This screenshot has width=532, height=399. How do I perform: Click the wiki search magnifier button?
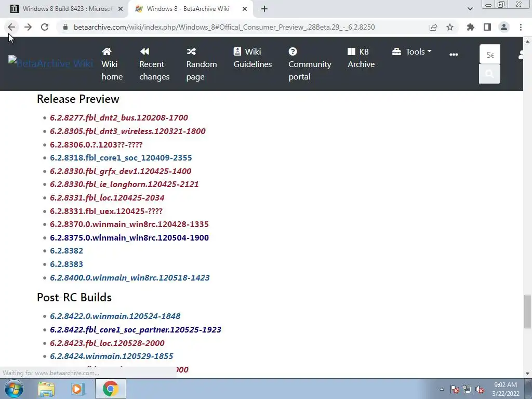pyautogui.click(x=489, y=74)
